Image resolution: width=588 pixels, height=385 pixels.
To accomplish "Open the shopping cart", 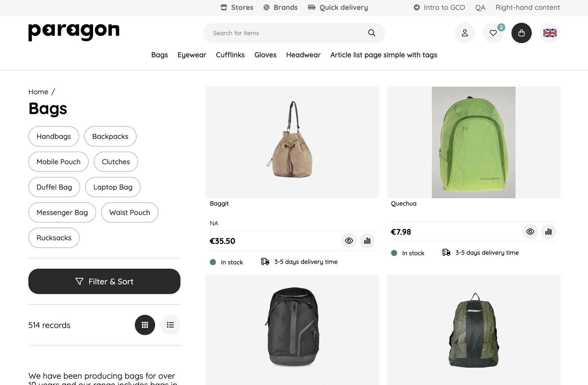I will (x=521, y=33).
